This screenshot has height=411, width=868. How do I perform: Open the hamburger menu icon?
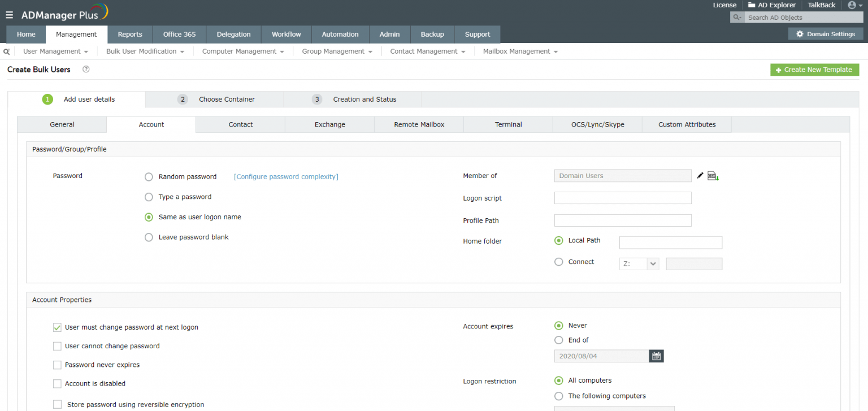pyautogui.click(x=9, y=15)
